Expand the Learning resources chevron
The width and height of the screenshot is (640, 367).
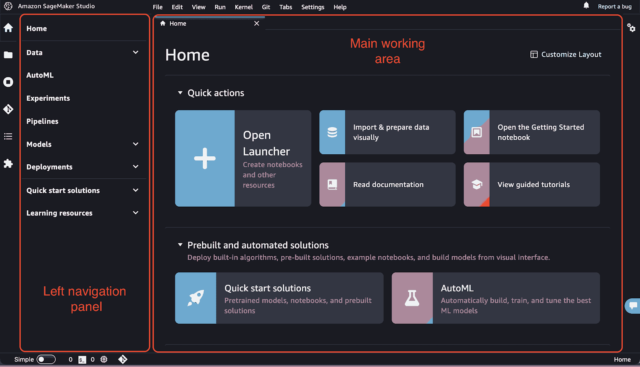(136, 213)
